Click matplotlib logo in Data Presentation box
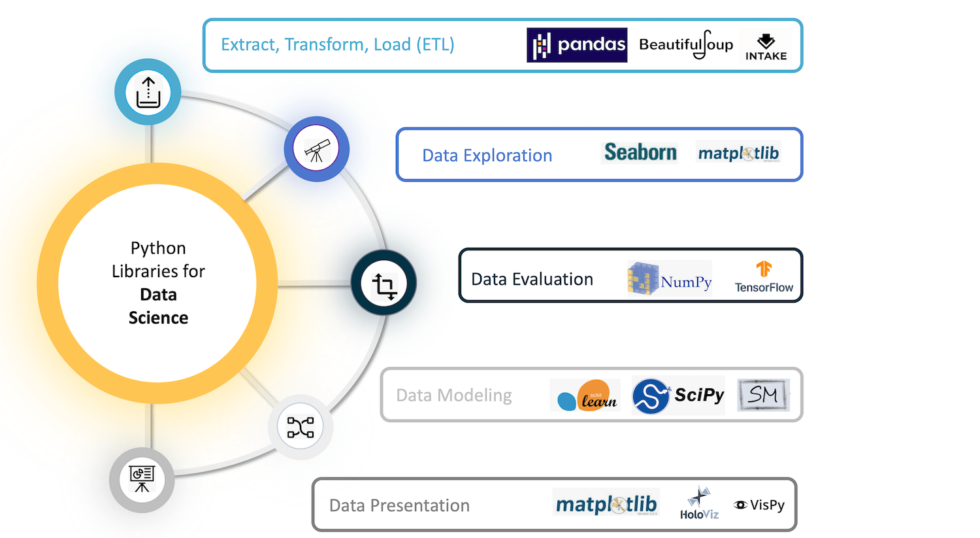Screen dimensions: 980x538 pyautogui.click(x=606, y=504)
